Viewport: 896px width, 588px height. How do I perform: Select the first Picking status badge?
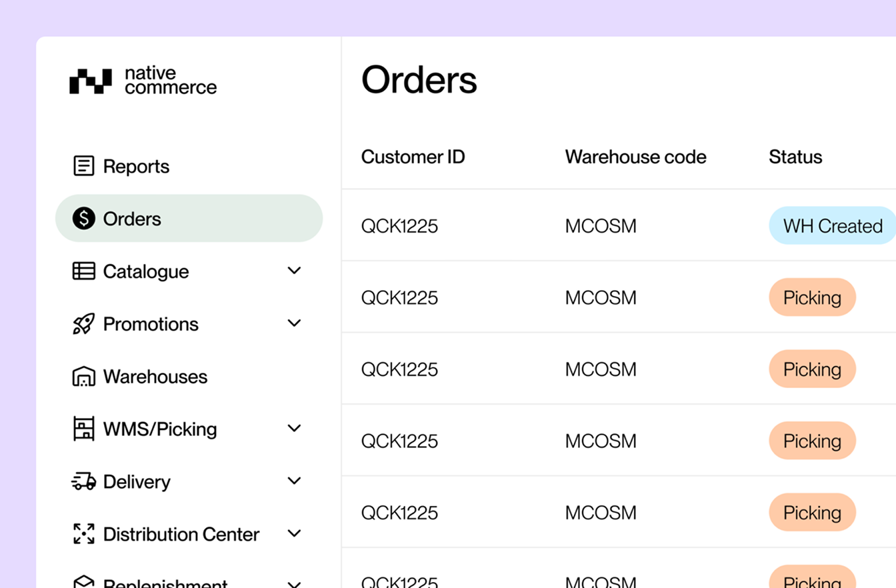pyautogui.click(x=812, y=297)
